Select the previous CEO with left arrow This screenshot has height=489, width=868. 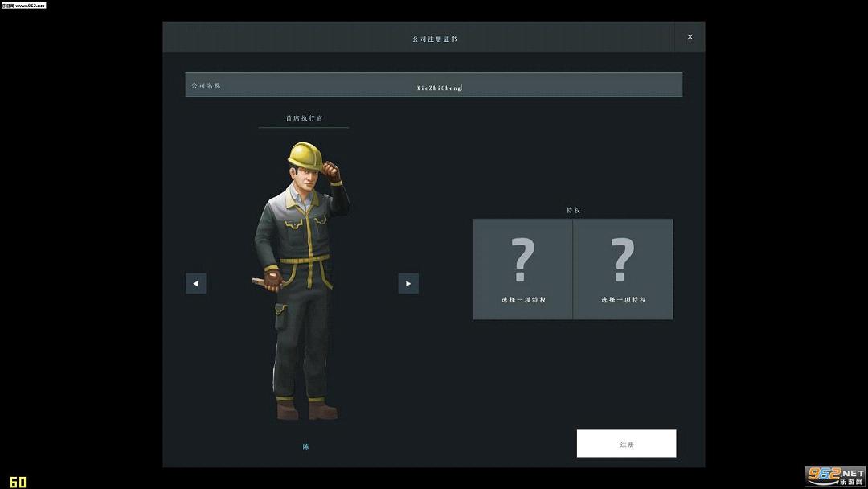(x=195, y=283)
